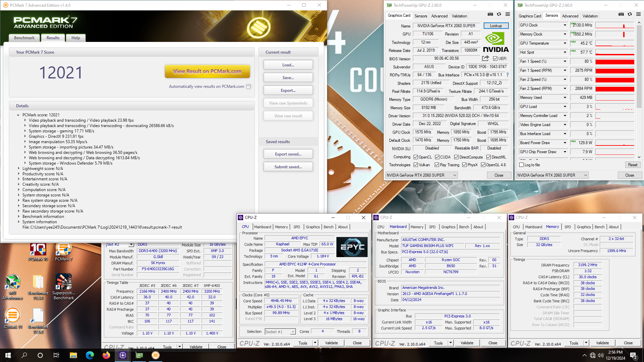Open File Explorer from the taskbar
This screenshot has height=362, width=644.
pos(73,355)
